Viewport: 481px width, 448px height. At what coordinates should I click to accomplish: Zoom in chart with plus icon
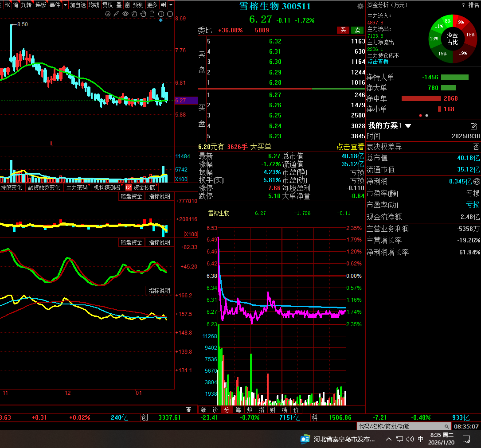point(161,14)
